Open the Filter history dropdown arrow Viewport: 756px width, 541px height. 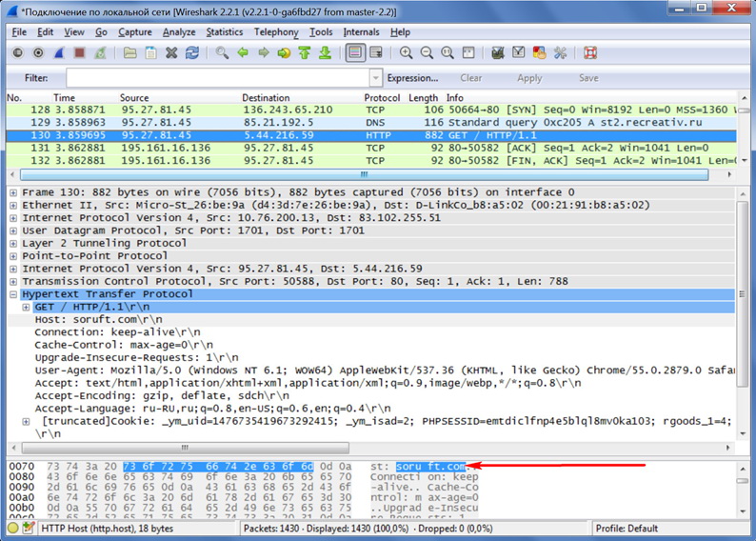[376, 78]
